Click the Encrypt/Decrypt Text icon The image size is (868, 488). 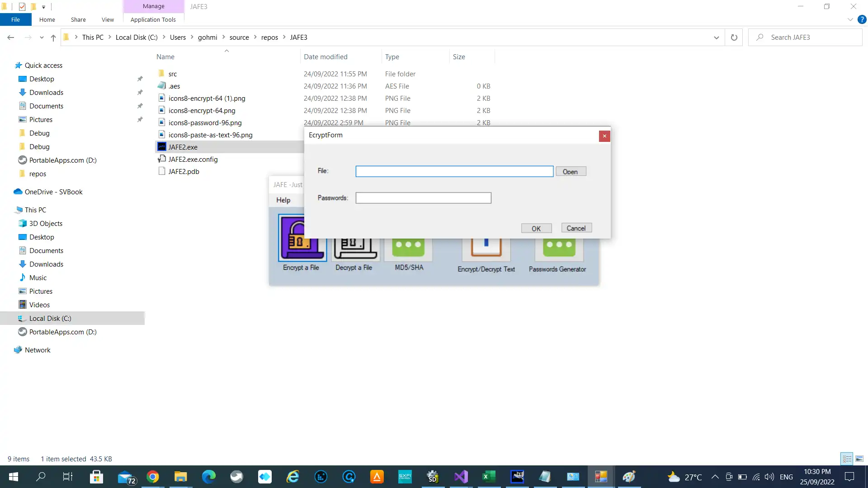pyautogui.click(x=487, y=248)
